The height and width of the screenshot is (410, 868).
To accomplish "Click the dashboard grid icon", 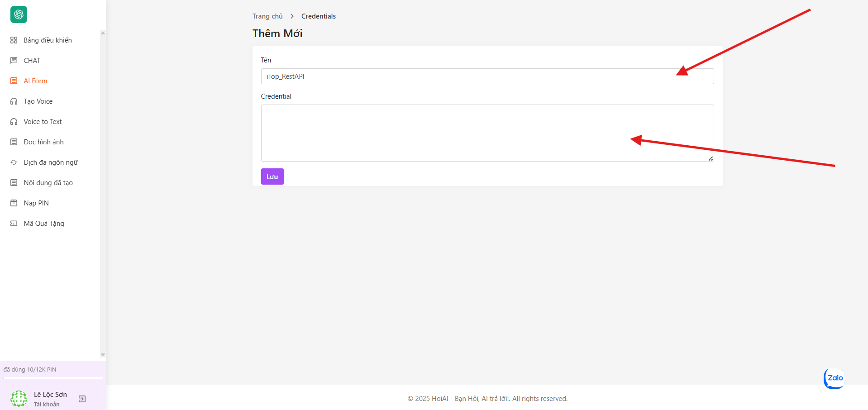I will (x=14, y=40).
